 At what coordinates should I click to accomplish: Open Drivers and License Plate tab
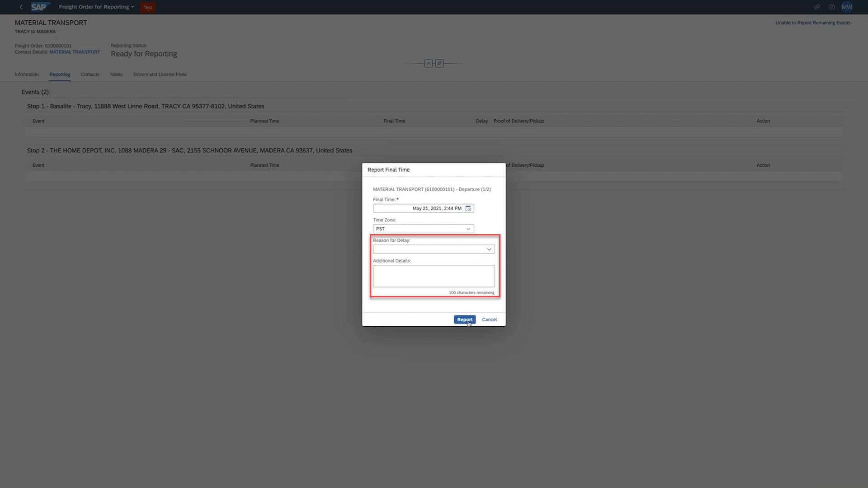(x=160, y=74)
